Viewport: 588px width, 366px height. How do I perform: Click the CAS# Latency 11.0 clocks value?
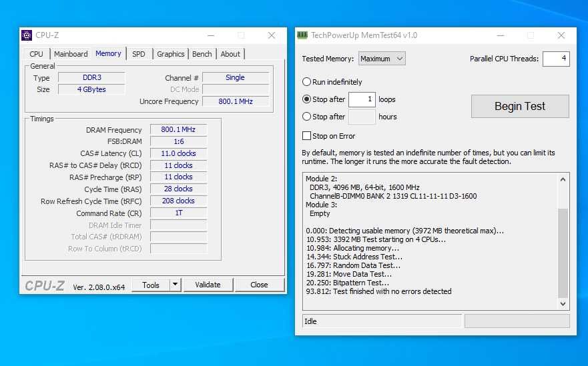coord(178,153)
